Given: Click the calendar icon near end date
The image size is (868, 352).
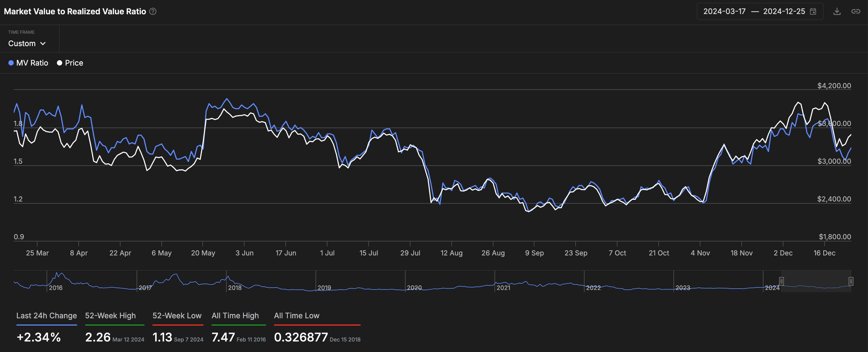Looking at the screenshot, I should [814, 11].
